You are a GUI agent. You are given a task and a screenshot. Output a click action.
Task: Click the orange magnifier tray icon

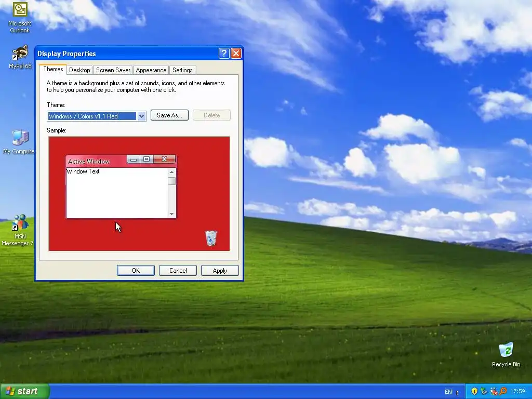tap(503, 391)
